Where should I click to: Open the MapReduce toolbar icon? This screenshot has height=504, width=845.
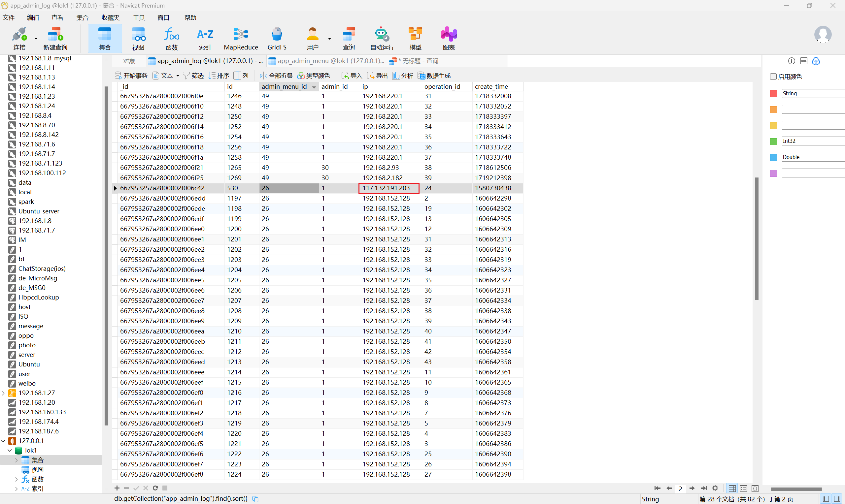[x=241, y=38]
